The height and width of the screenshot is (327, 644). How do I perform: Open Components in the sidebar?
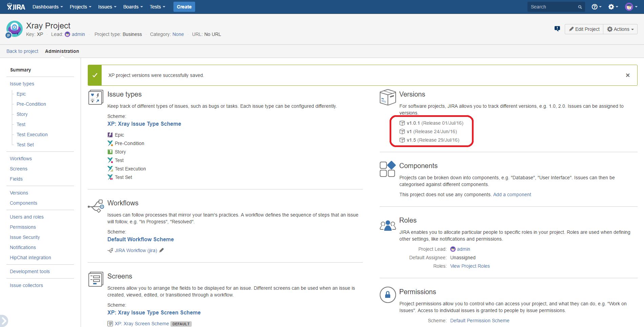[23, 203]
